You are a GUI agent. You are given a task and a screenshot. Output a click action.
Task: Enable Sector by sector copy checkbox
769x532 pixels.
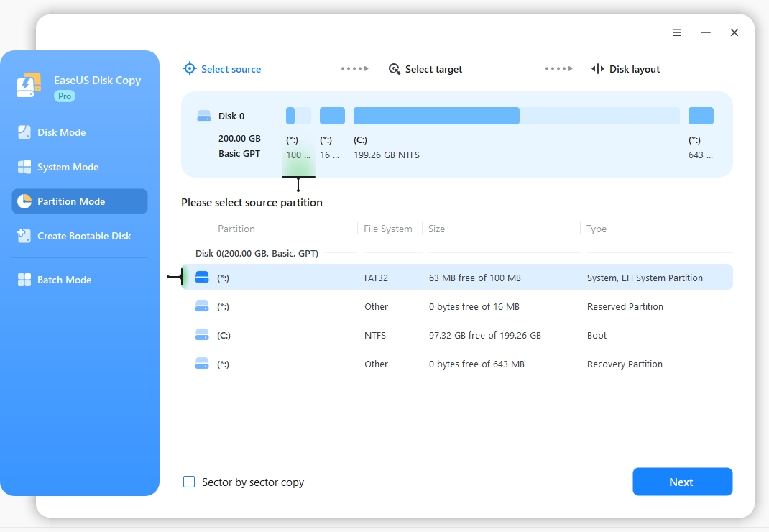point(189,482)
